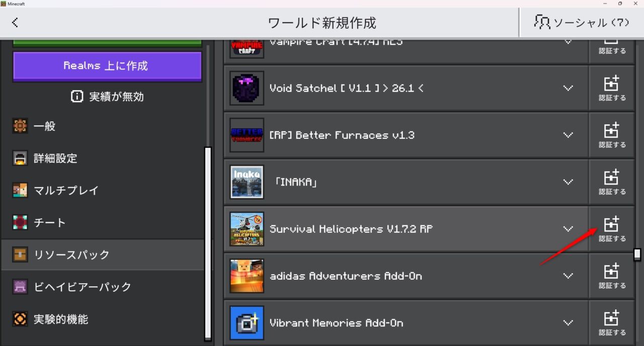
Task: Select the 'Survival Helicopters V1.7.2 RP' title
Action: click(351, 229)
